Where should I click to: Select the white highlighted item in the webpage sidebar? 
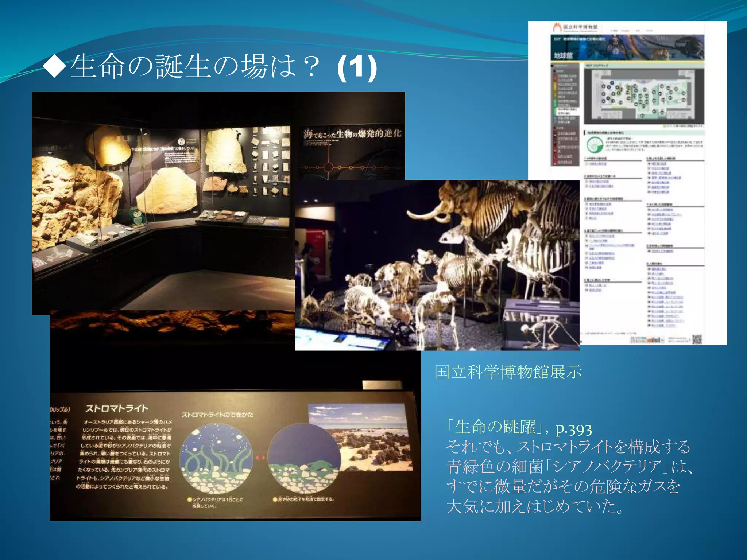coord(566,111)
